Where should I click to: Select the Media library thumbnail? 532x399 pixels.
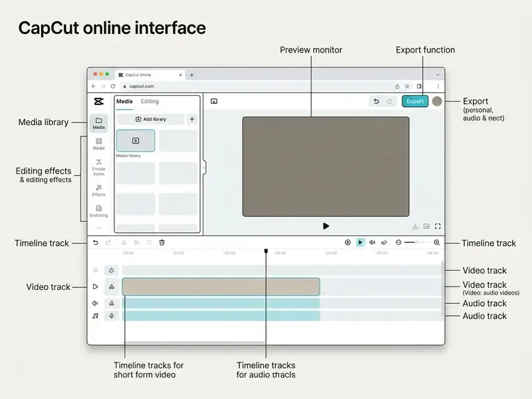tap(136, 140)
